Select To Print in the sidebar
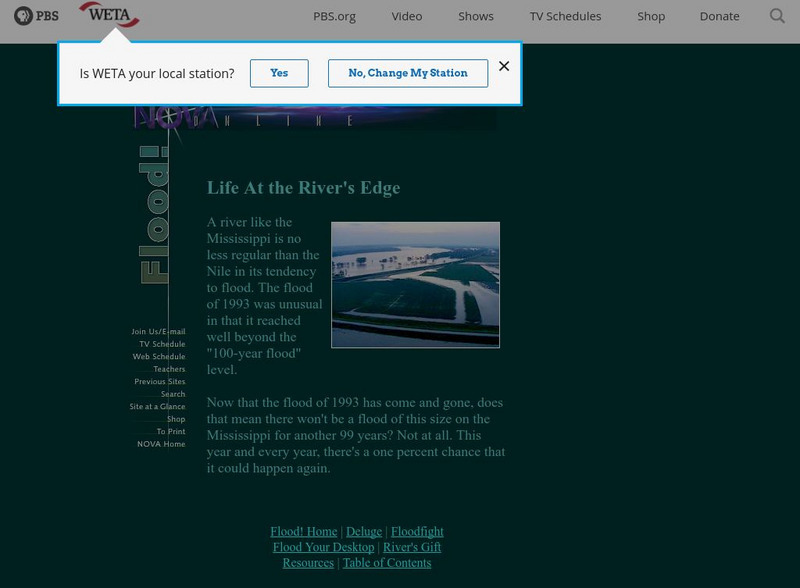This screenshot has height=588, width=800. 171,431
